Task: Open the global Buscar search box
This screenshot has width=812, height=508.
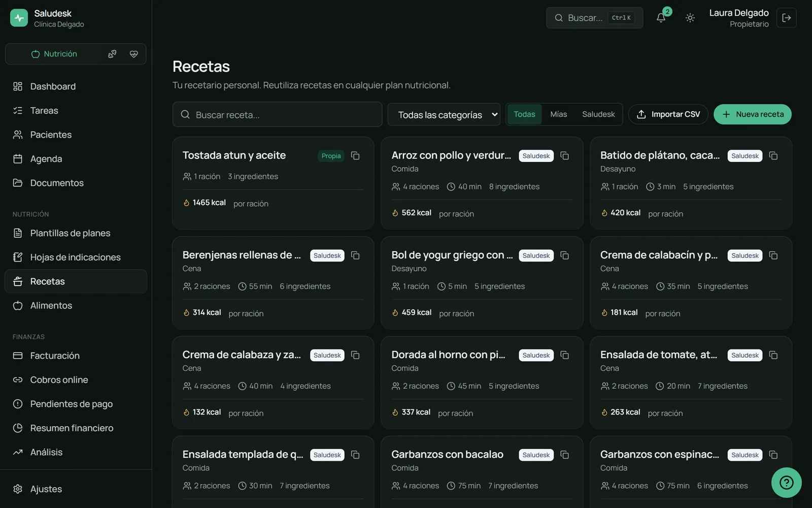Action: (594, 18)
